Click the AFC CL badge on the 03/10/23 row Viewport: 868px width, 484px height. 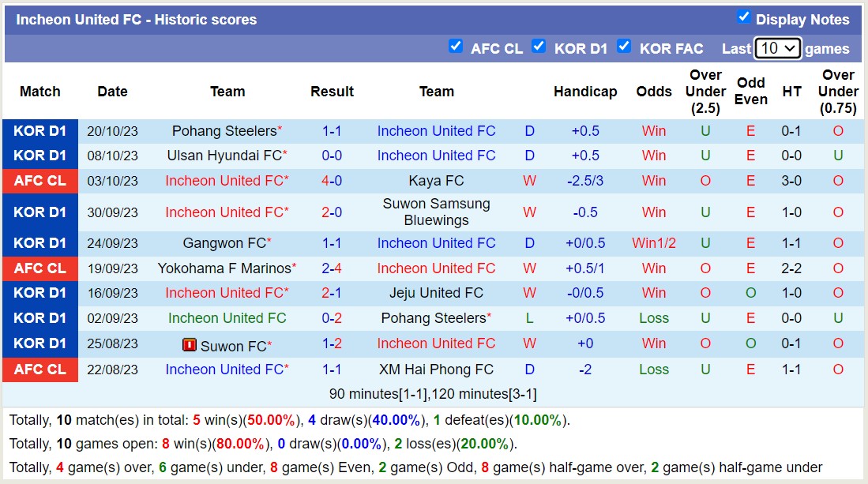(39, 181)
